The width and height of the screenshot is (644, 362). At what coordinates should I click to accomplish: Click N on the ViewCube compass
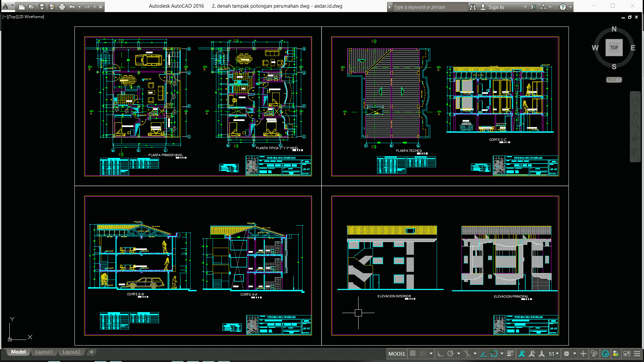tap(614, 29)
